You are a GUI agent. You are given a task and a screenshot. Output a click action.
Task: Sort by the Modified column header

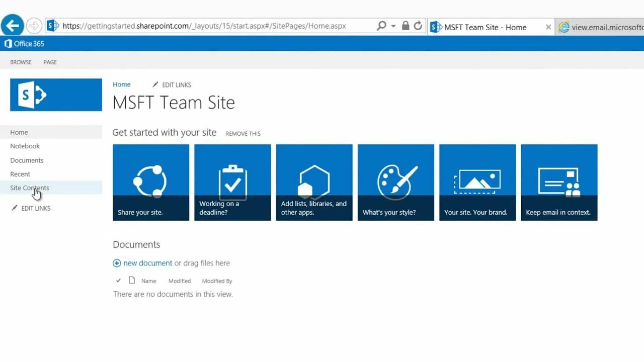click(180, 281)
